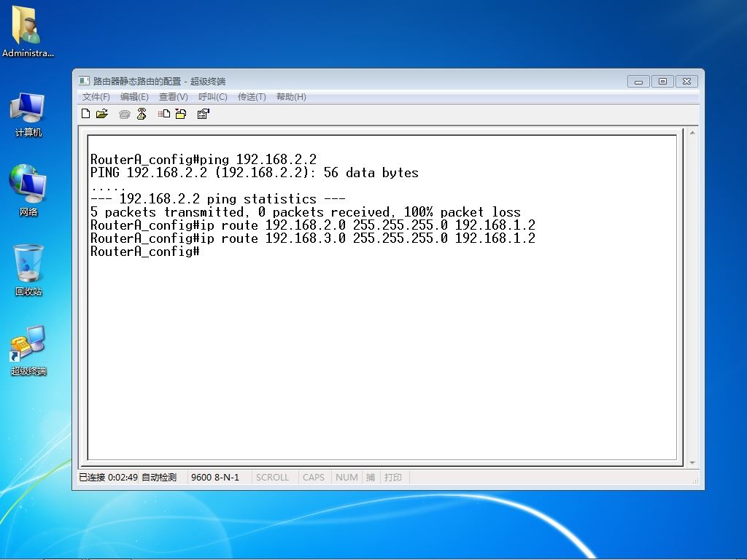The image size is (747, 560).
Task: Click the '192.168.2.2 ping statistics' line
Action: 218,198
